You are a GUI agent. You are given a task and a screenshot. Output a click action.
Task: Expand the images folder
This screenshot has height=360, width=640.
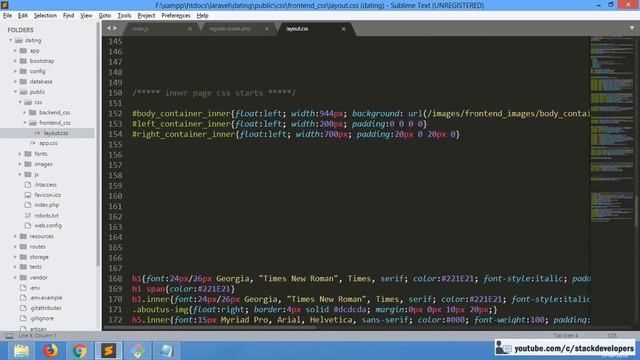click(20, 164)
